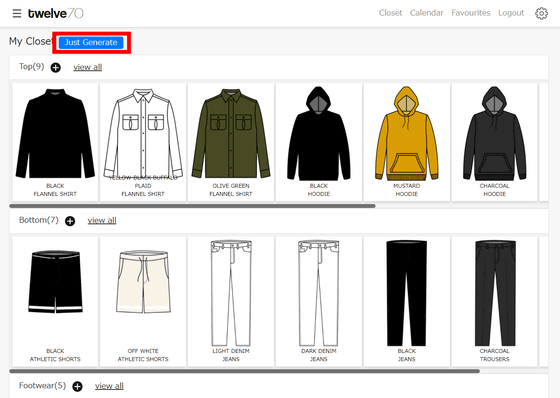Click the Footwear(5) section label
560x398 pixels.
click(x=42, y=385)
